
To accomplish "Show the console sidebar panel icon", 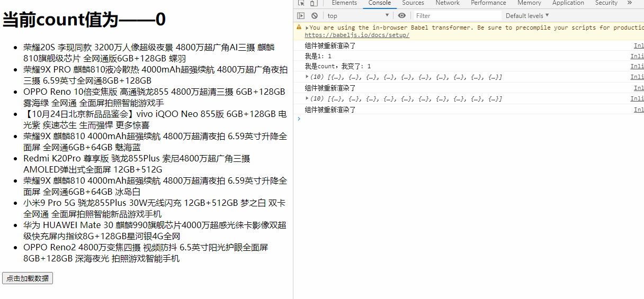I will (301, 16).
